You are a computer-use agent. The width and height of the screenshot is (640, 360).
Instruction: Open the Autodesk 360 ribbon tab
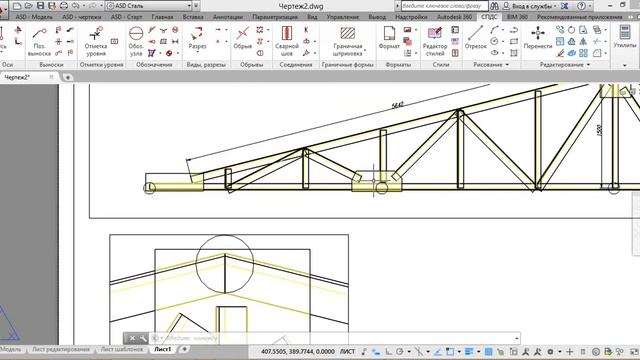point(454,17)
